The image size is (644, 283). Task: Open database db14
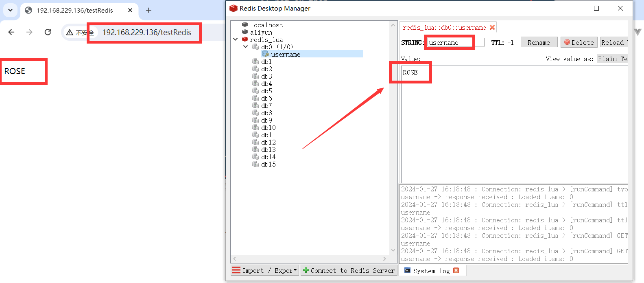(269, 157)
